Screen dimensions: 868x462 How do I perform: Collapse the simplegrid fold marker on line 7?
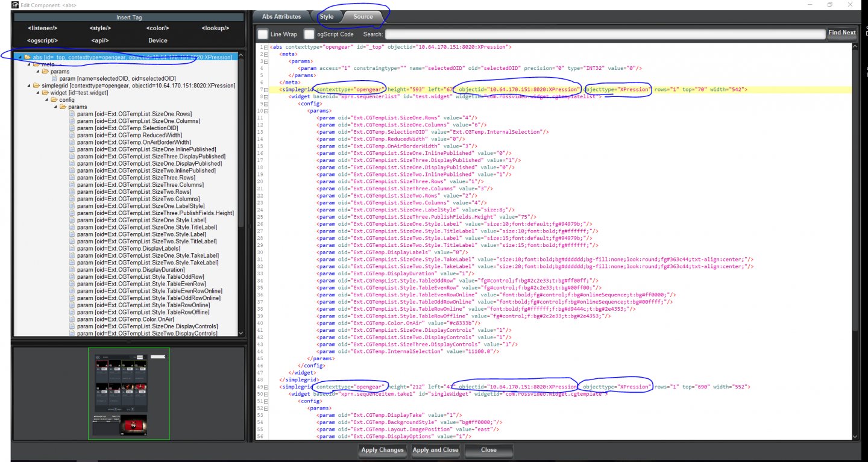click(266, 90)
